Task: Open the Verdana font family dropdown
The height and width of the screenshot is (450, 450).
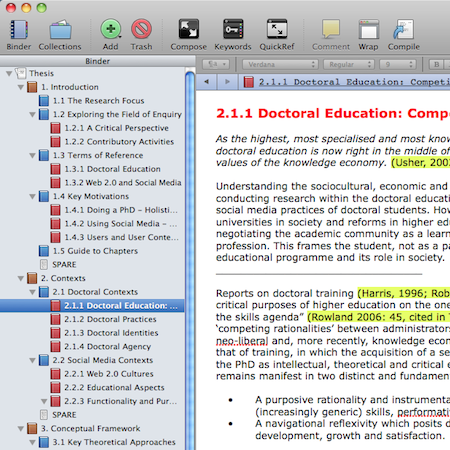Action: [x=280, y=64]
